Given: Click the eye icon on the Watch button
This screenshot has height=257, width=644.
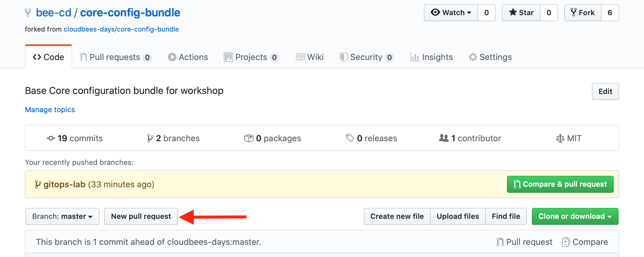Looking at the screenshot, I should click(435, 12).
